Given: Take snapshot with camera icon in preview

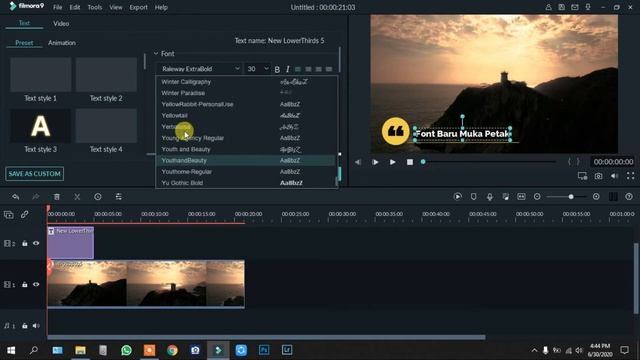Looking at the screenshot, I should (x=598, y=176).
